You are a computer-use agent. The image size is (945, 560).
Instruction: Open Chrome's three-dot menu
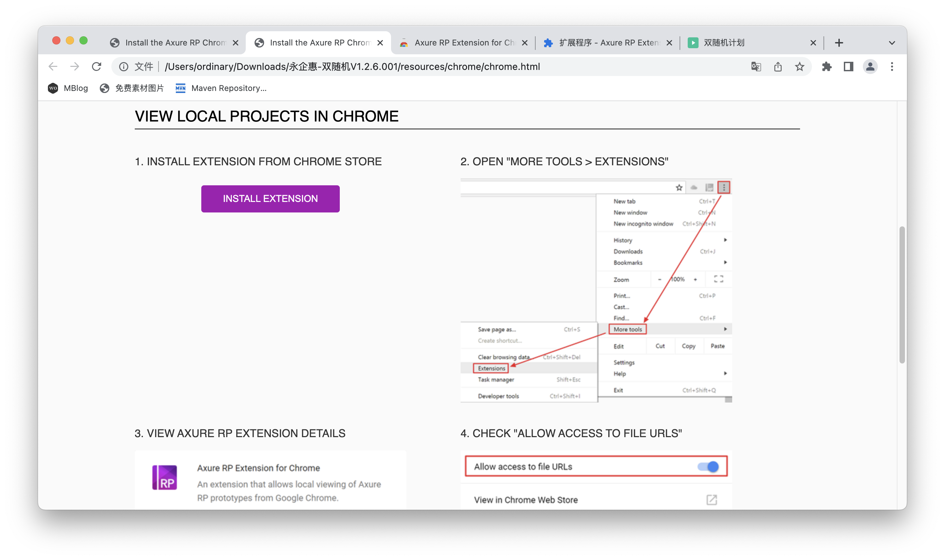892,67
